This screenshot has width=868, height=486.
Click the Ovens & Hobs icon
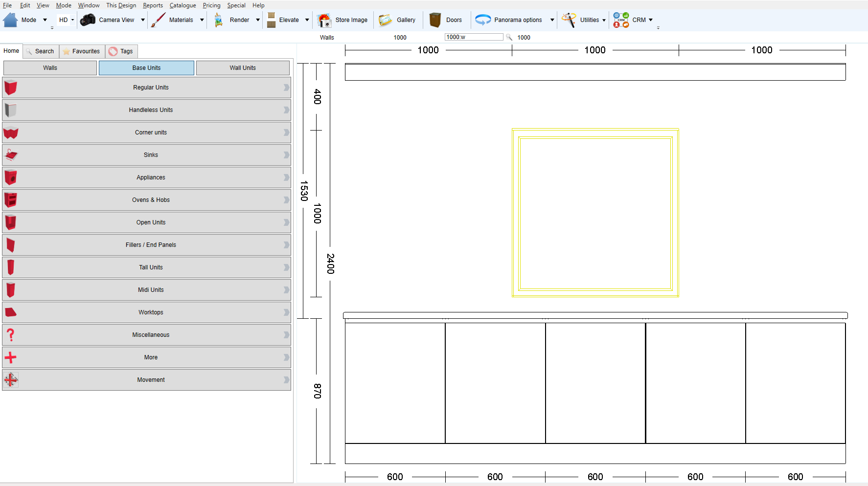[x=11, y=200]
